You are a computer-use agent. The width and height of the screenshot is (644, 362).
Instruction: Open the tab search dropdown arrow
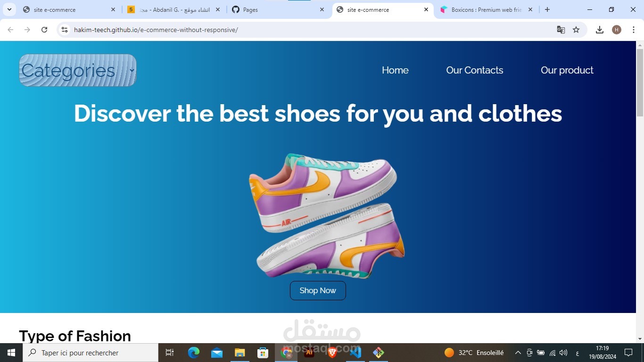9,9
